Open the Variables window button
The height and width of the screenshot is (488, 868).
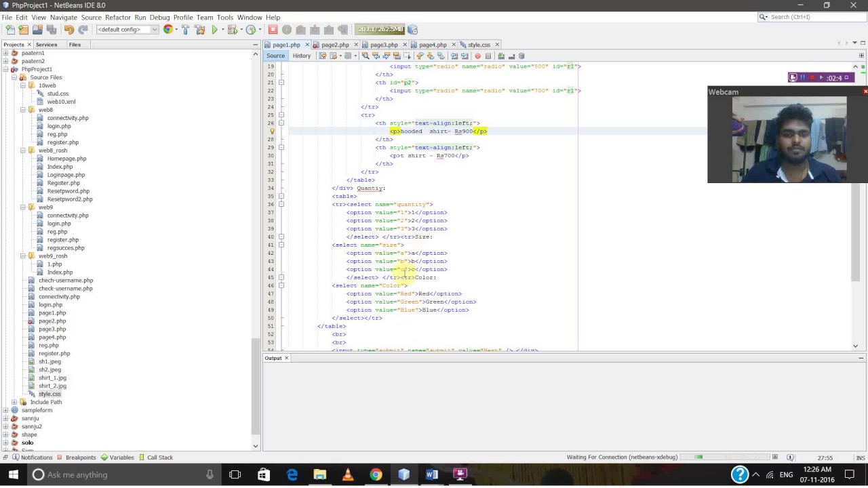click(x=117, y=457)
